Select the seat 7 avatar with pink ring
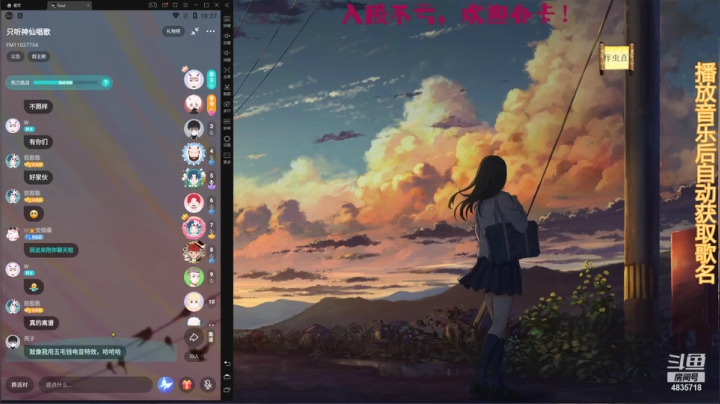 point(194,228)
